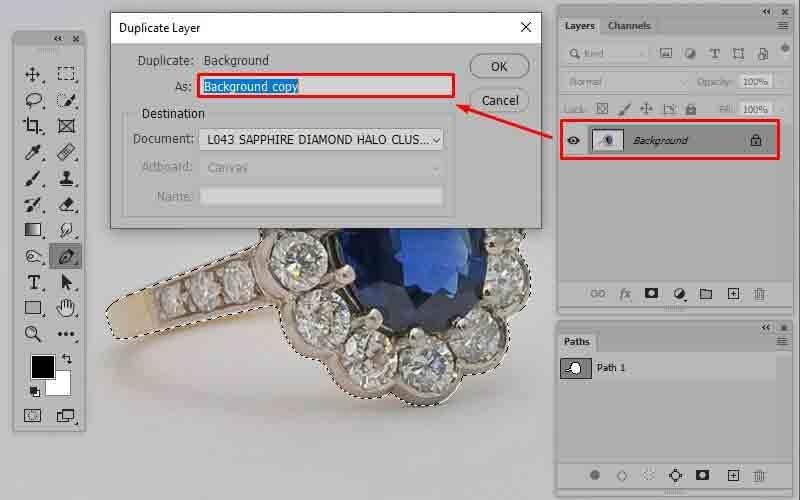Change the screen mode
This screenshot has height=500, width=800.
click(x=66, y=416)
